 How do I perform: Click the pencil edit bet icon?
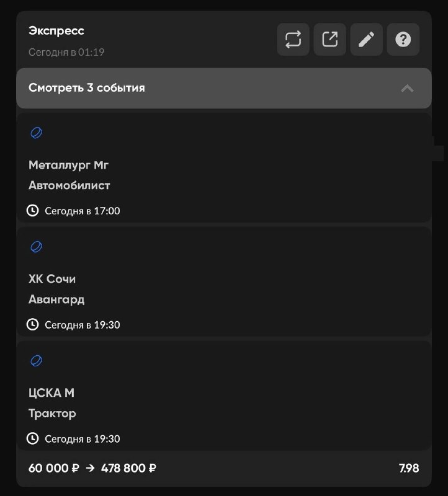pos(367,40)
